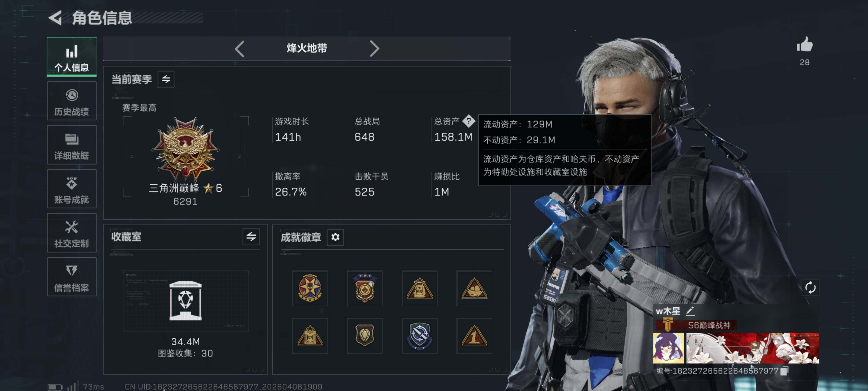Copy the player ID number icon
The width and height of the screenshot is (868, 391).
point(784,371)
